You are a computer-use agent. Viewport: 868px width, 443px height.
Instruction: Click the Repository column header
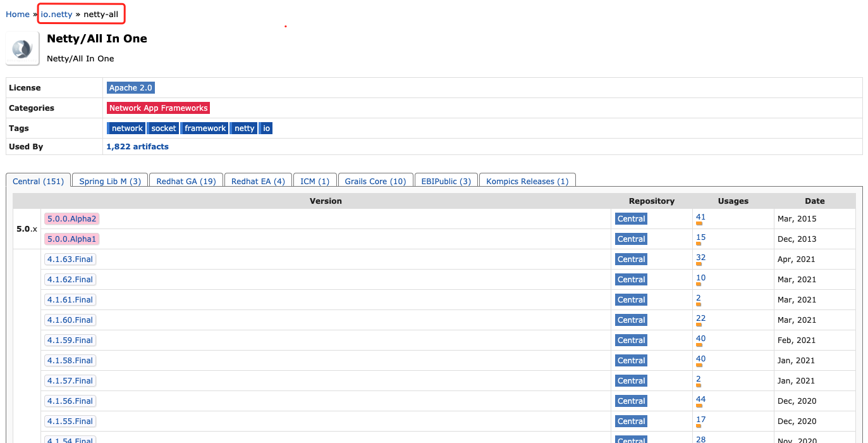[x=652, y=201]
